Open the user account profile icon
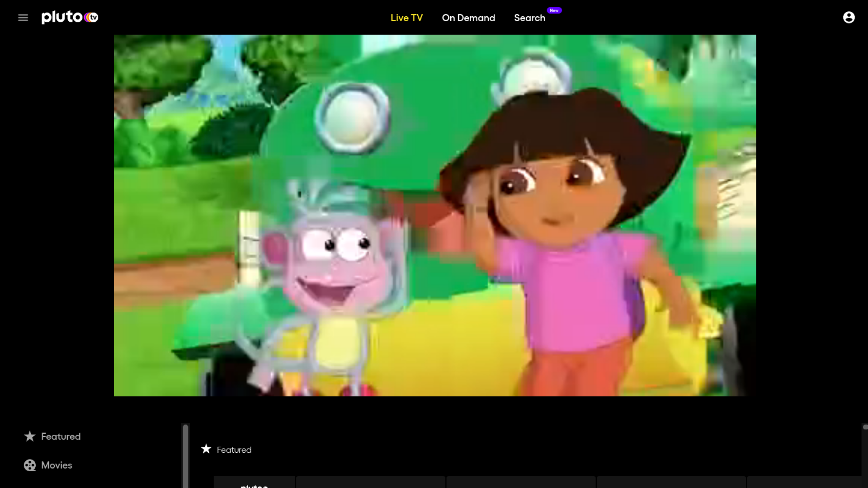This screenshot has height=488, width=868. click(x=849, y=17)
